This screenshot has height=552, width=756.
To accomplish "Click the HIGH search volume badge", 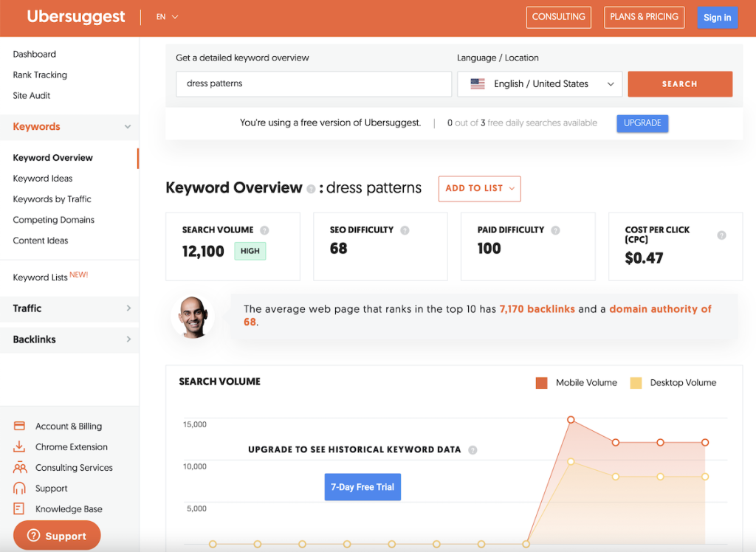I will coord(250,251).
